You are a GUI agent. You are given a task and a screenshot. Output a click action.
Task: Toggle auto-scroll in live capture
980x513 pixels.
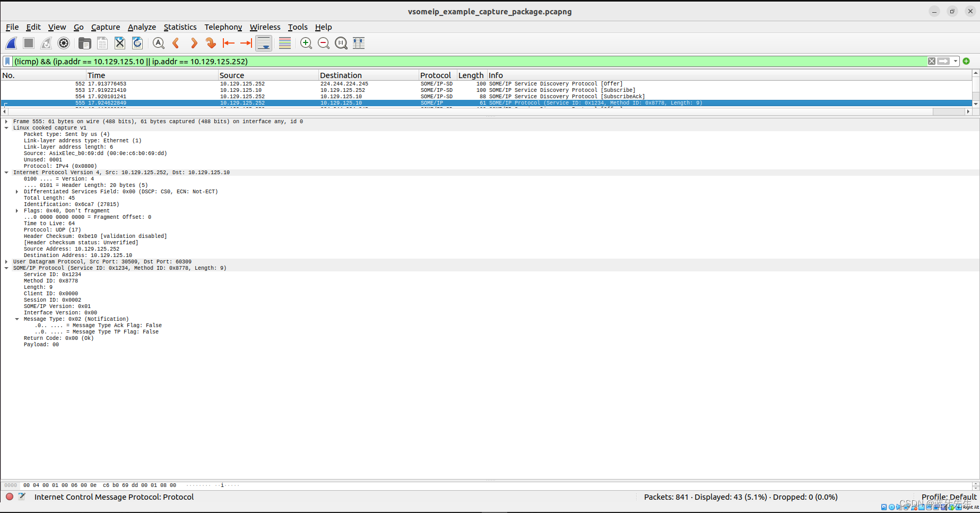tap(264, 43)
